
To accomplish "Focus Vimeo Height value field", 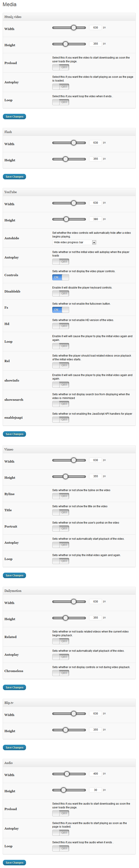I will click(96, 476).
